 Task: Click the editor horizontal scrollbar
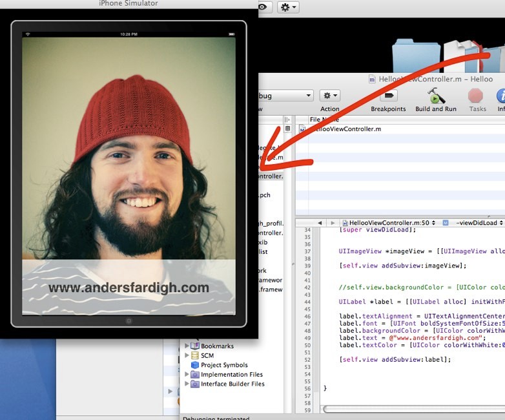[x=413, y=409]
